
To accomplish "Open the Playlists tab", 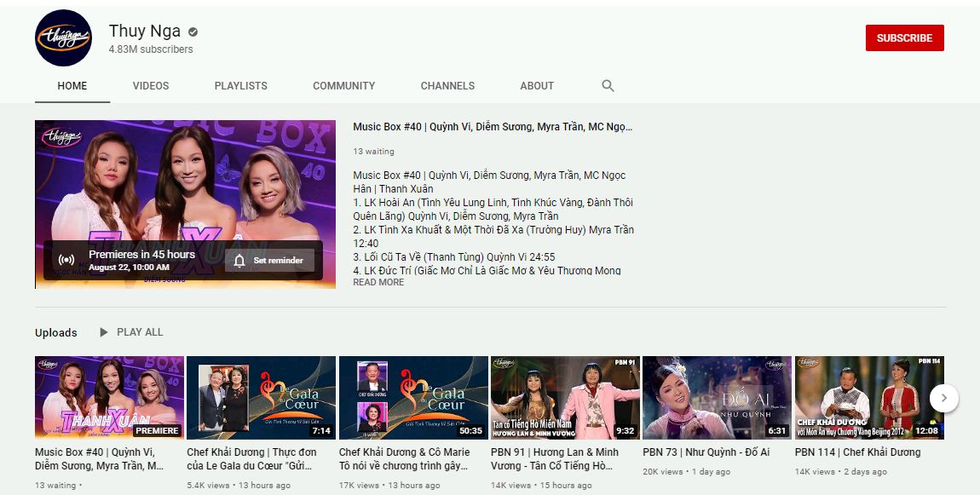I will pos(241,86).
